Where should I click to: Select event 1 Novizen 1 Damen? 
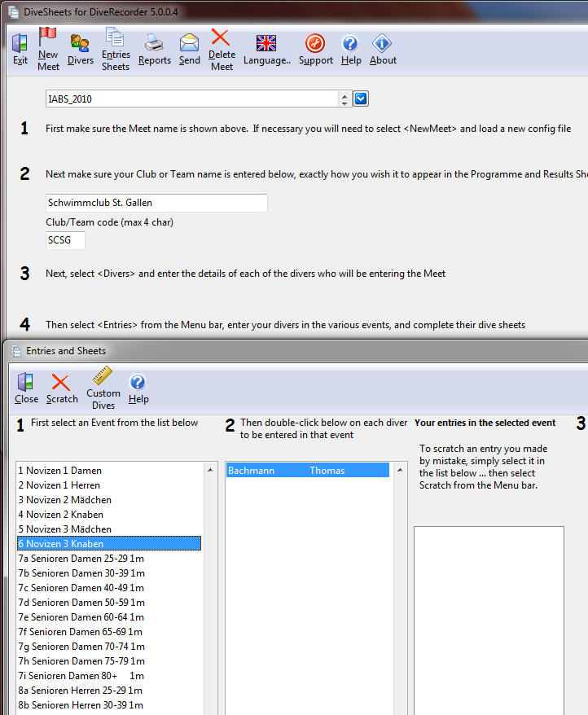tap(109, 470)
